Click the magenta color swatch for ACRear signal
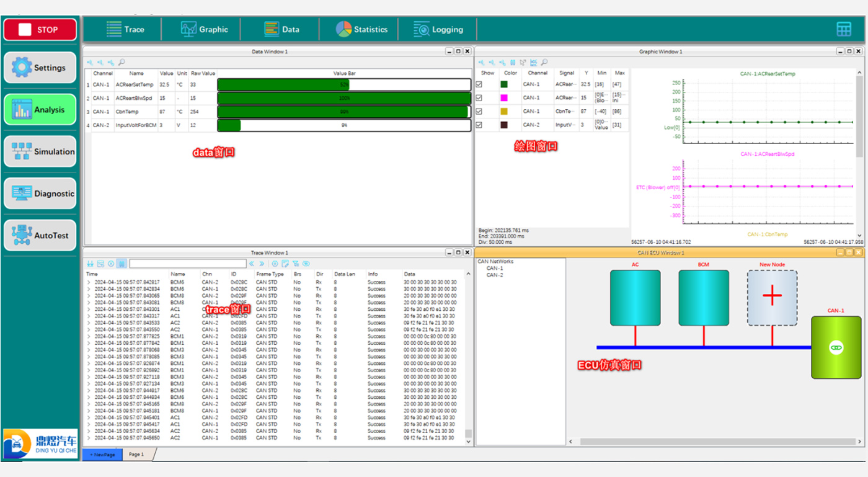The width and height of the screenshot is (868, 477). point(504,98)
